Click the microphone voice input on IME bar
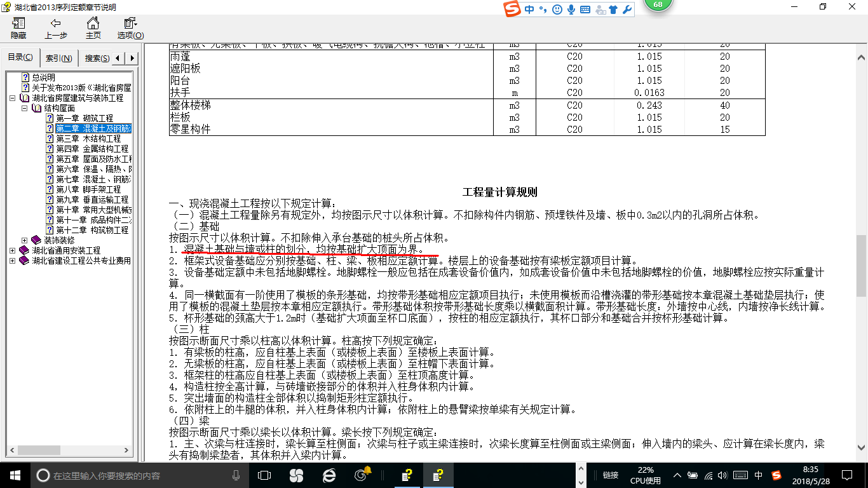868x488 pixels. (571, 10)
